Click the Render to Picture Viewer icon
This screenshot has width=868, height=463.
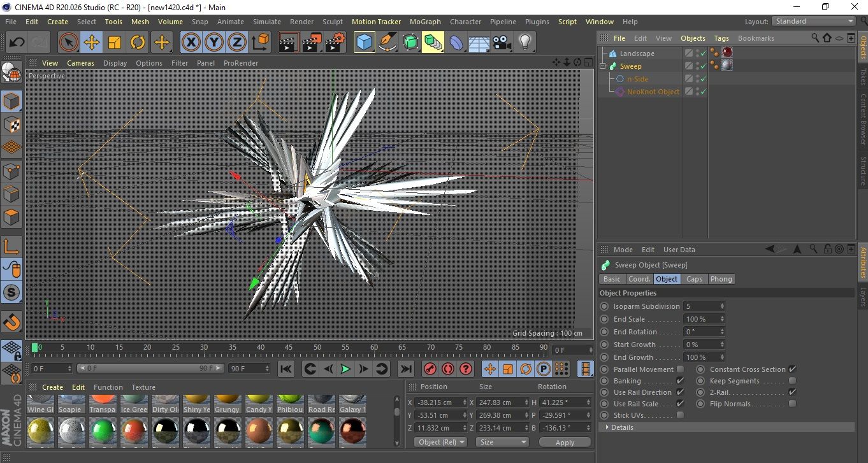312,43
